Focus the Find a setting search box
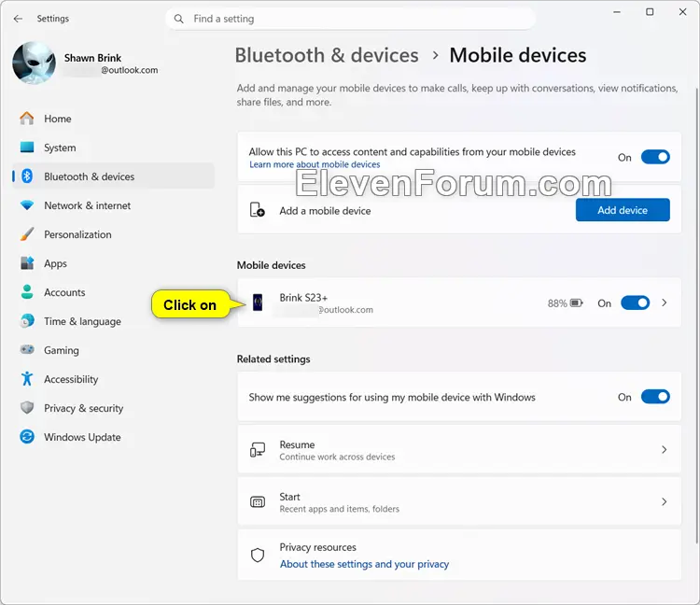This screenshot has height=605, width=700. tap(350, 19)
